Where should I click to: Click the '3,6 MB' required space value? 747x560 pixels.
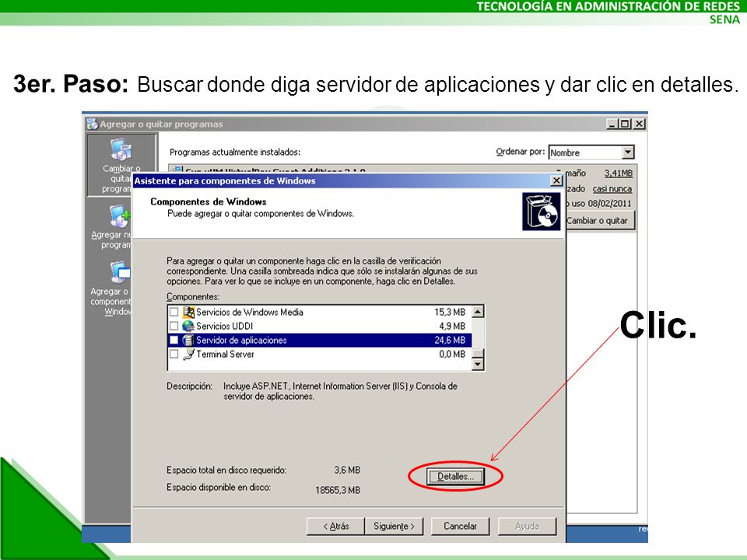(347, 470)
